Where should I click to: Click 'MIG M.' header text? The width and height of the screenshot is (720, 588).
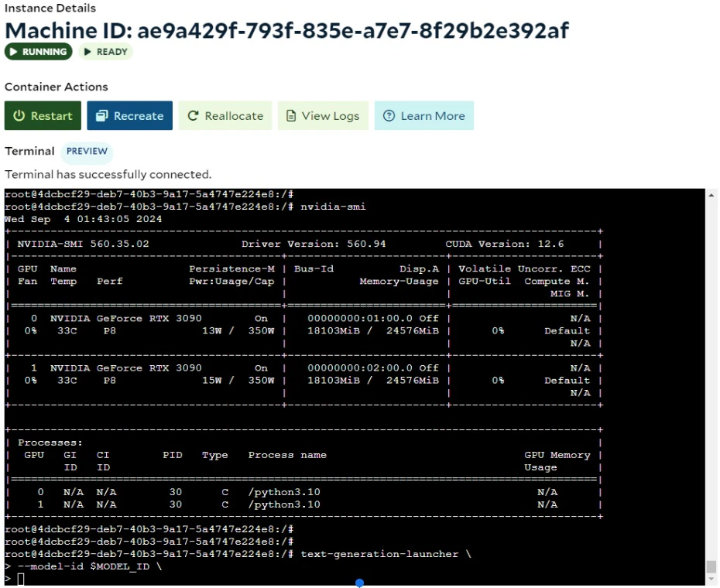point(570,293)
